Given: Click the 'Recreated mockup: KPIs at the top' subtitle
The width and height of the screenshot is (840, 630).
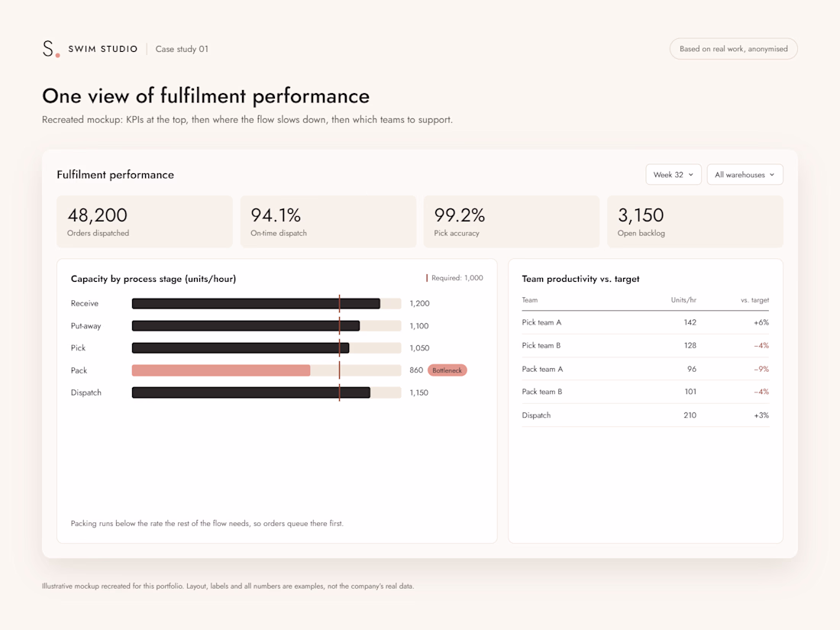Looking at the screenshot, I should click(247, 119).
